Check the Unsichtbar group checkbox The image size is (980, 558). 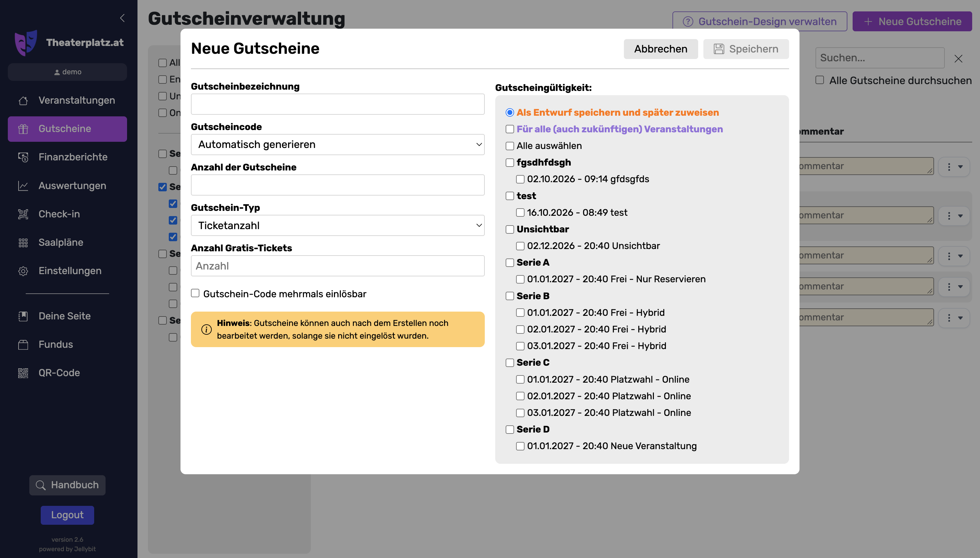click(510, 229)
